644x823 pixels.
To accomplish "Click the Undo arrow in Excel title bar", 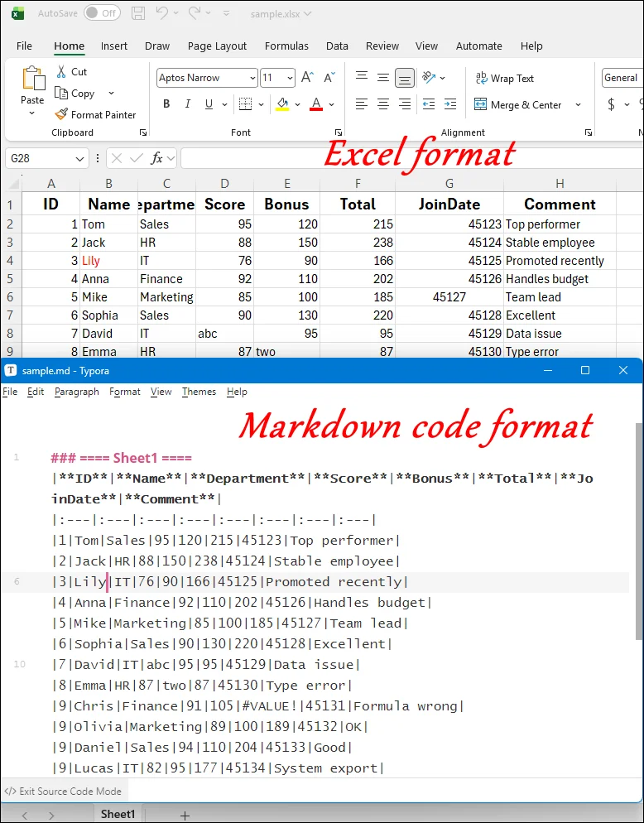I will [x=162, y=12].
